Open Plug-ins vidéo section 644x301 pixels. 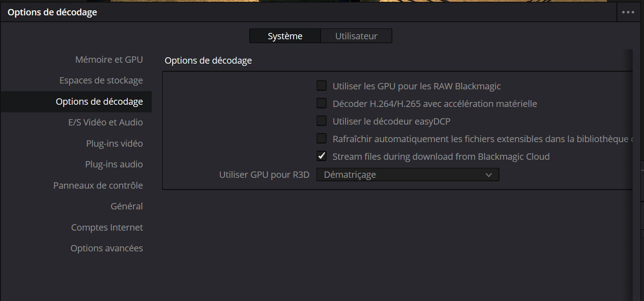(114, 144)
